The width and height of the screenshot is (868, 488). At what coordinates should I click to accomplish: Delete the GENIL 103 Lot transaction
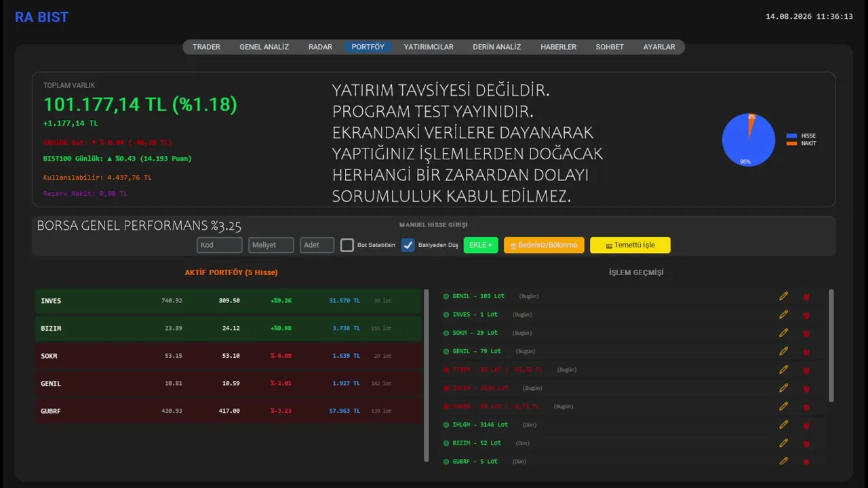806,297
